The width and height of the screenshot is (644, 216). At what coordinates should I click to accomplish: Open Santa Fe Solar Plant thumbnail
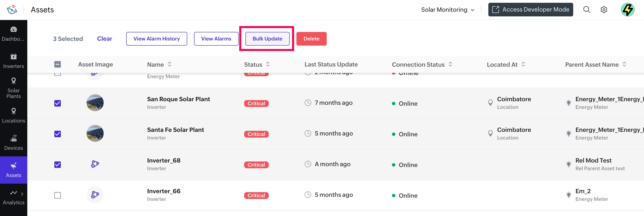point(95,133)
